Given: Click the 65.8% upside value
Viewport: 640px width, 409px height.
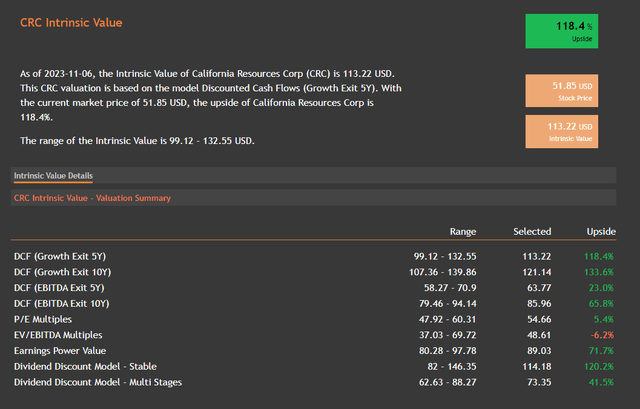Looking at the screenshot, I should tap(601, 304).
